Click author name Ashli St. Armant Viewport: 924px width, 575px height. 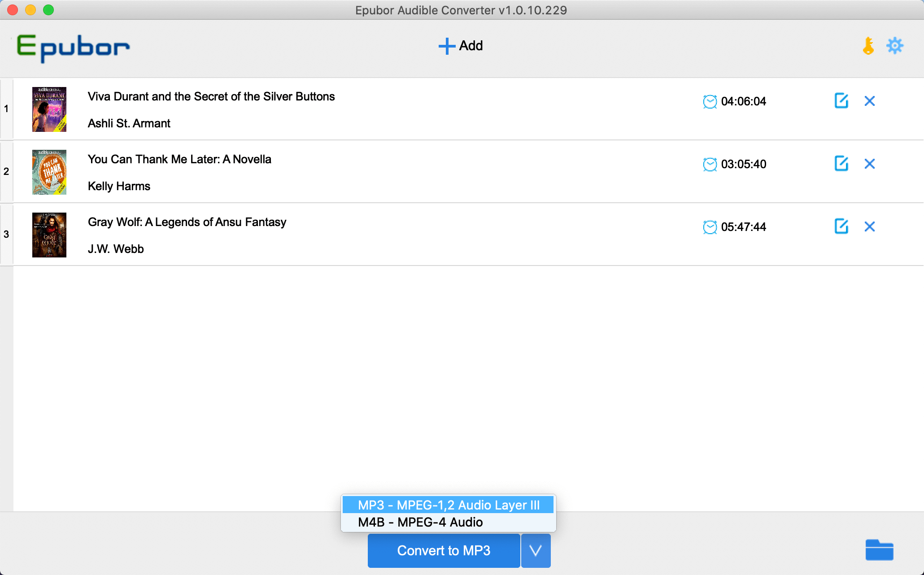[x=129, y=123]
